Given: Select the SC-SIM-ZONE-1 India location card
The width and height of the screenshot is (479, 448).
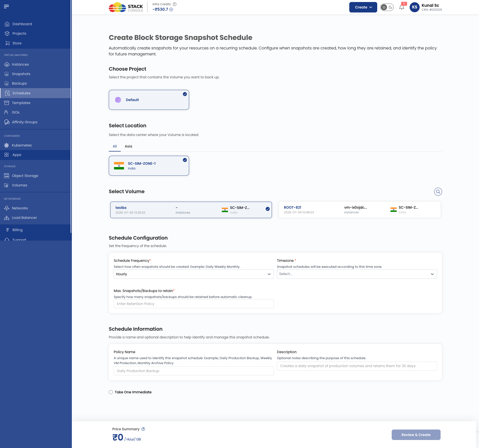Looking at the screenshot, I should tap(149, 166).
